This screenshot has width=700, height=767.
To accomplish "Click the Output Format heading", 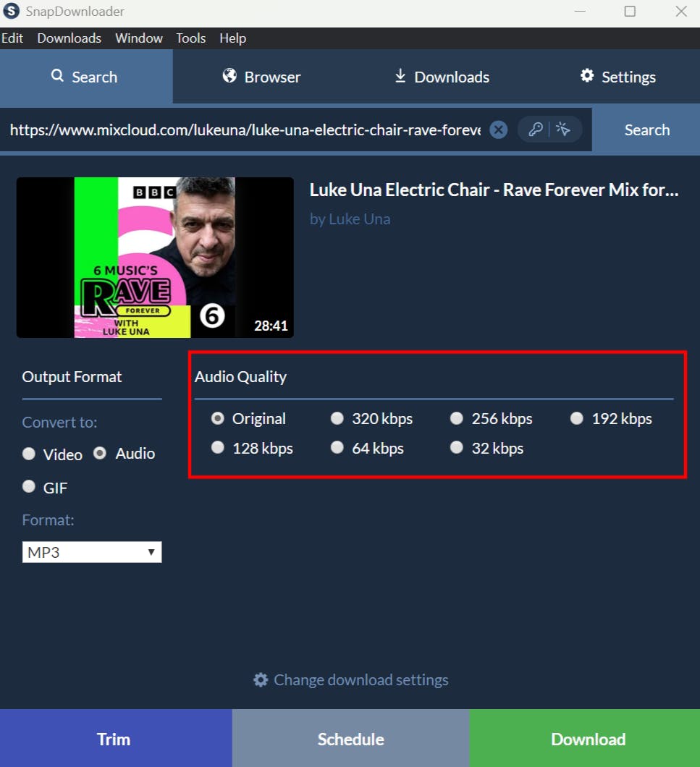I will click(72, 377).
